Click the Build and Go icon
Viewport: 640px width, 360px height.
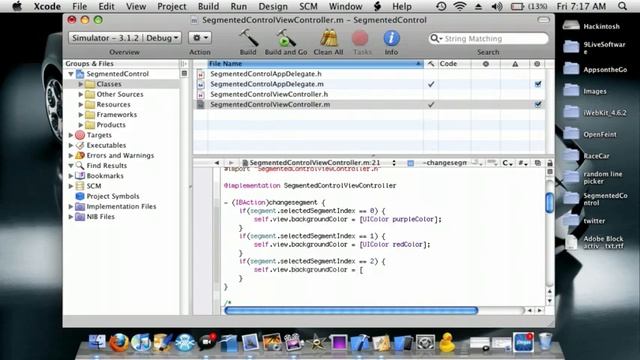(x=286, y=38)
